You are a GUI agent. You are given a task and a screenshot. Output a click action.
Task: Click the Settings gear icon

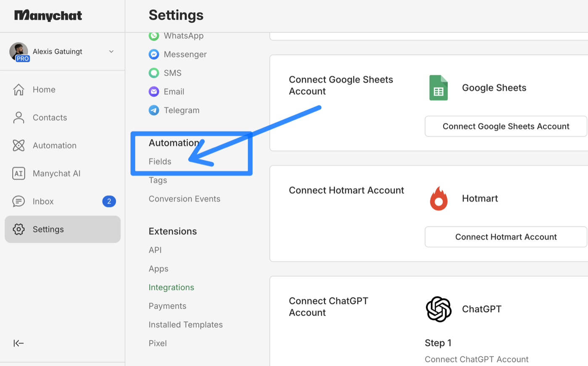point(18,229)
